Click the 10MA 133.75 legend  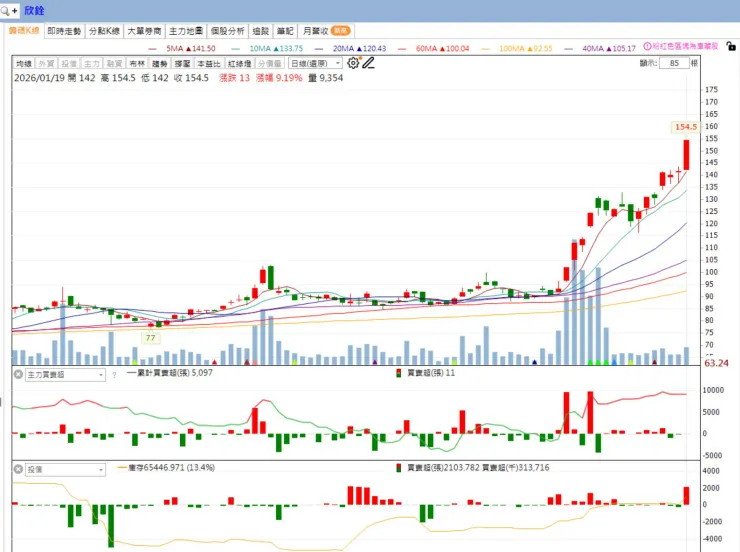(x=268, y=48)
